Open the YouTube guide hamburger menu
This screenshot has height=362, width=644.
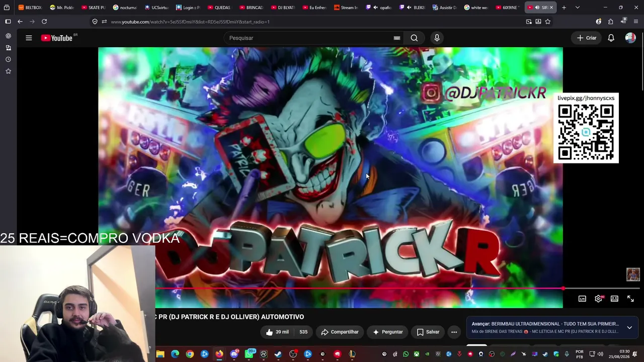coord(29,38)
